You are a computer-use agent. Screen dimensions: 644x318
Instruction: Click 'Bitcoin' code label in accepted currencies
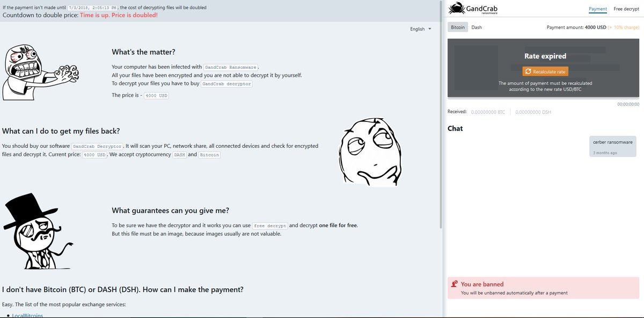point(209,155)
